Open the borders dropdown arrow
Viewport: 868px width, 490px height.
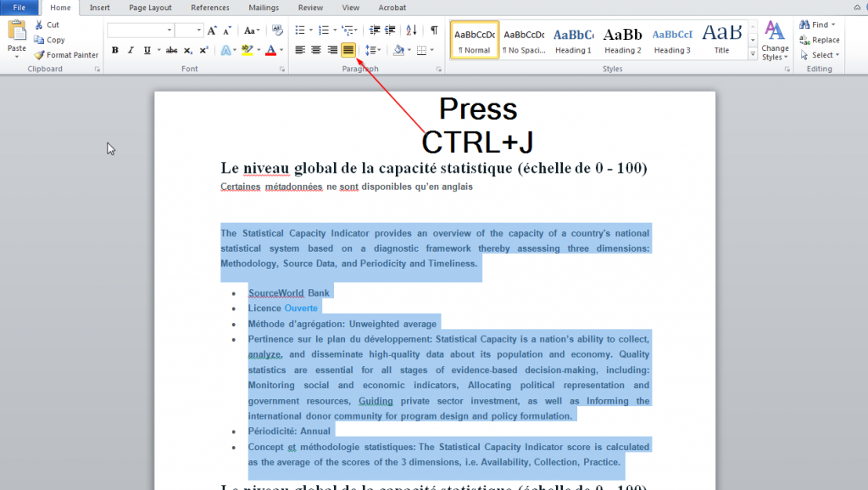tap(431, 50)
